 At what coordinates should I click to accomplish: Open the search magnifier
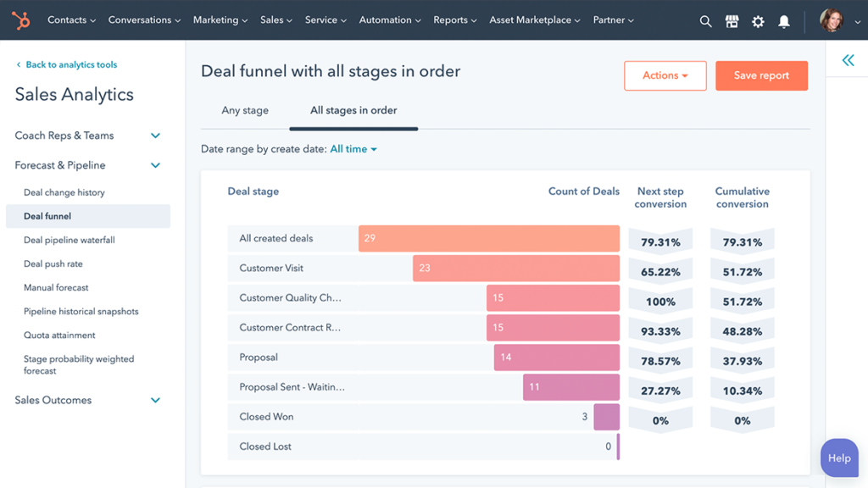click(x=706, y=21)
